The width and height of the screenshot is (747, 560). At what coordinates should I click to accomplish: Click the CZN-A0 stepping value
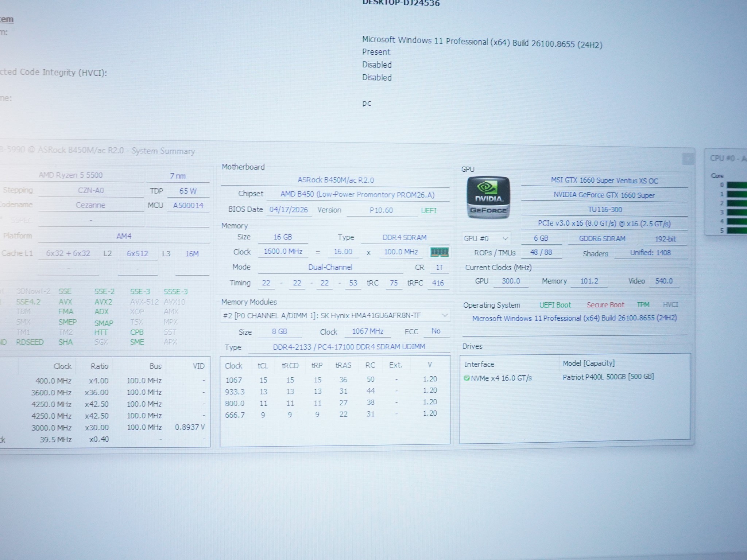91,191
